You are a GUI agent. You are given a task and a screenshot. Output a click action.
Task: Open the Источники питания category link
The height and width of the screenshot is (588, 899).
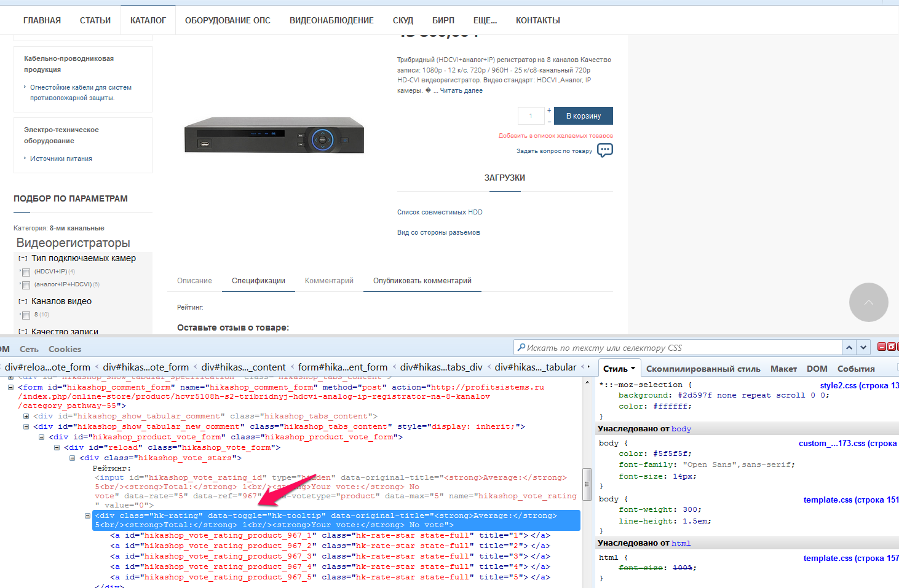click(61, 159)
